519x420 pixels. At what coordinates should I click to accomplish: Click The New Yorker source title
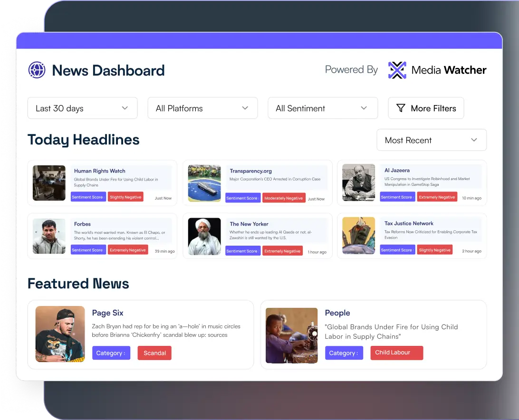pos(249,224)
